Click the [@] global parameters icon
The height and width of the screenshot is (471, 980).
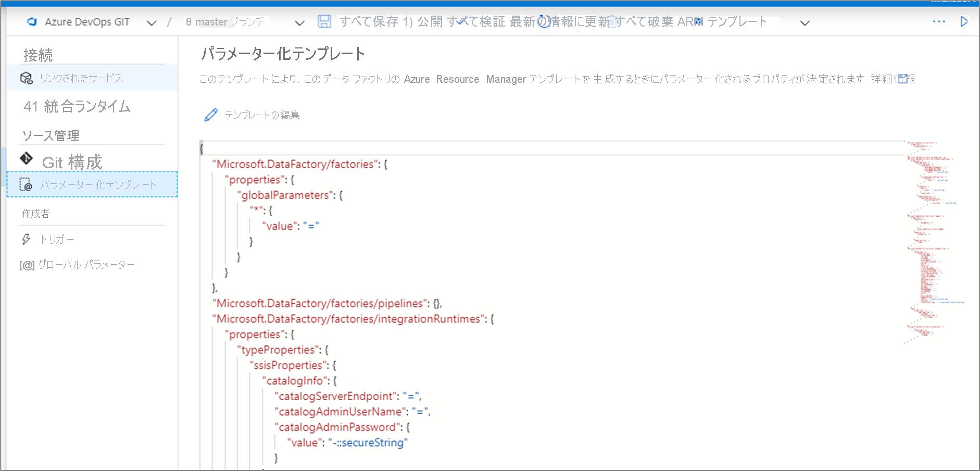(27, 265)
